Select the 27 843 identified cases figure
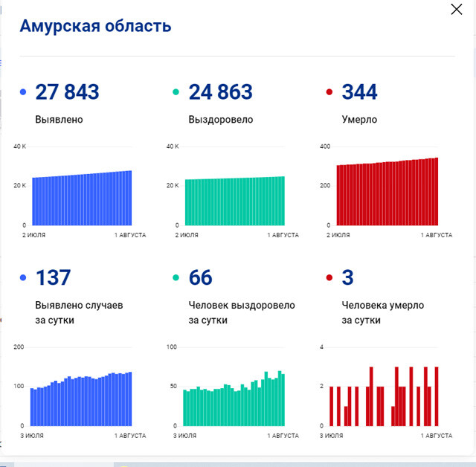476x467 pixels. 67,91
